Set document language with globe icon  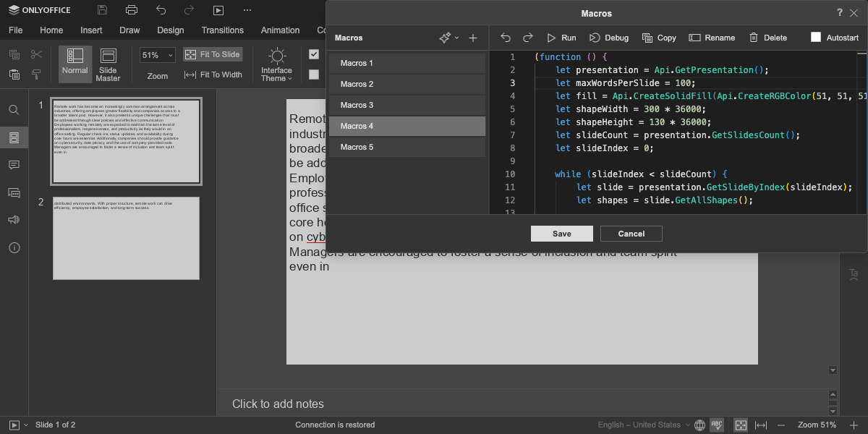(699, 425)
